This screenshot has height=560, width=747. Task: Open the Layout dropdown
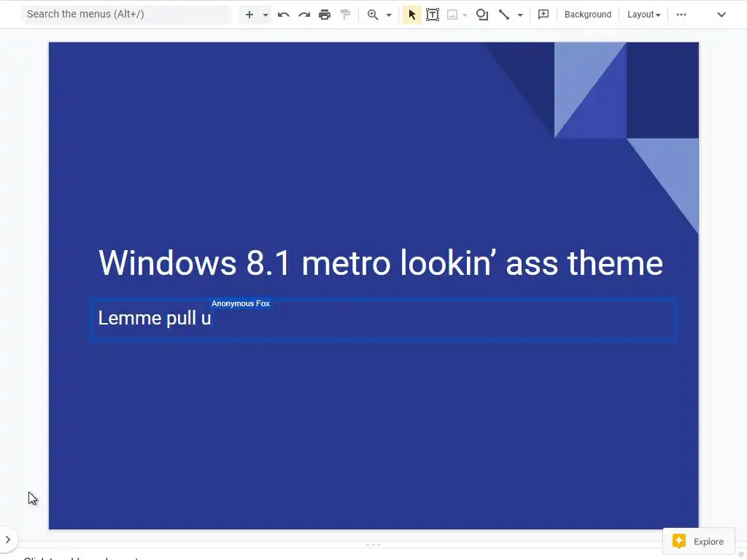click(x=643, y=15)
